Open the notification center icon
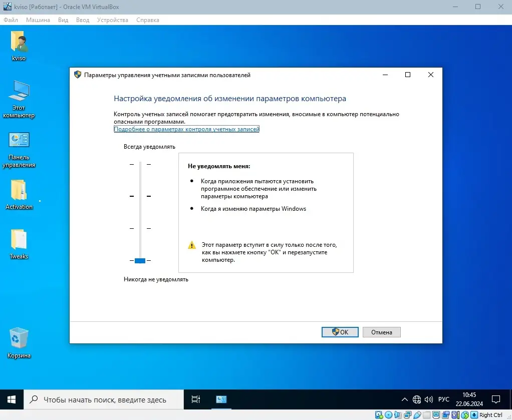512x420 pixels. [496, 399]
